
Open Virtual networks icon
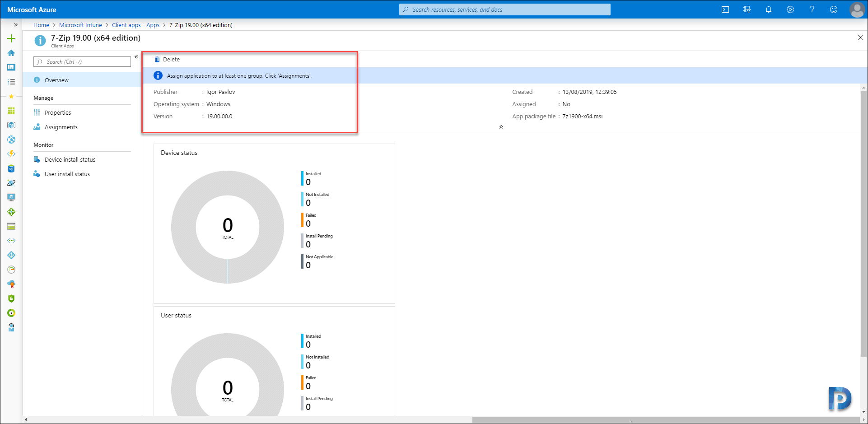click(x=11, y=241)
